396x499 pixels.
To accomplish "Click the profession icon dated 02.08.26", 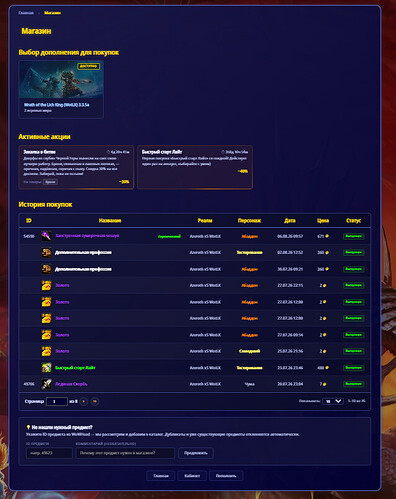I will [x=46, y=252].
